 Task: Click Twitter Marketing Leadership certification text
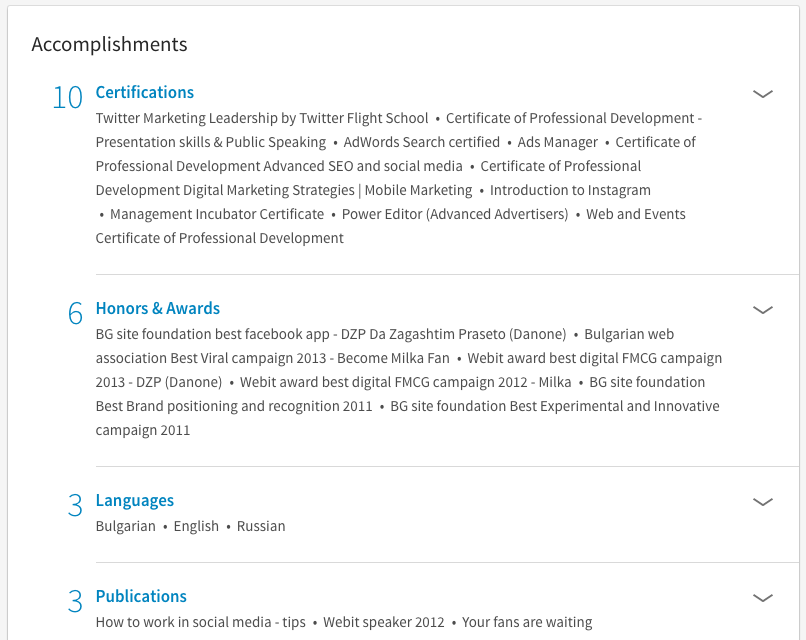[262, 118]
